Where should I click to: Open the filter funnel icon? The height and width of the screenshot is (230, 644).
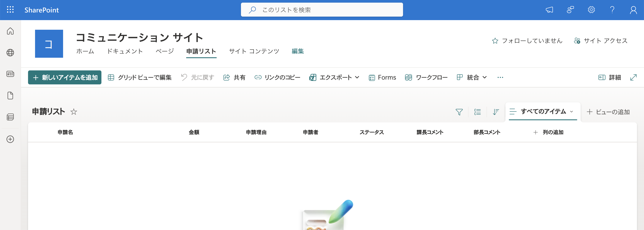tap(459, 112)
